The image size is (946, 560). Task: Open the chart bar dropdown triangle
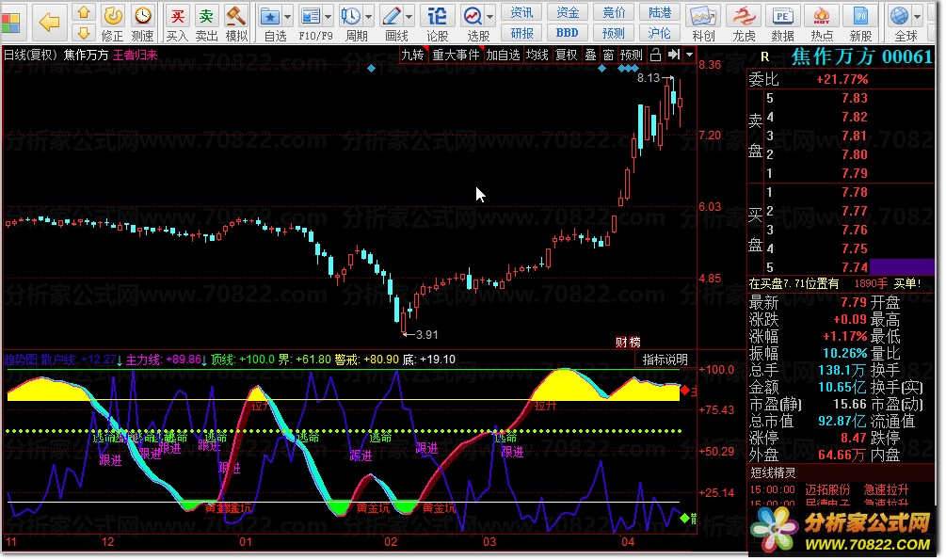pyautogui.click(x=689, y=55)
